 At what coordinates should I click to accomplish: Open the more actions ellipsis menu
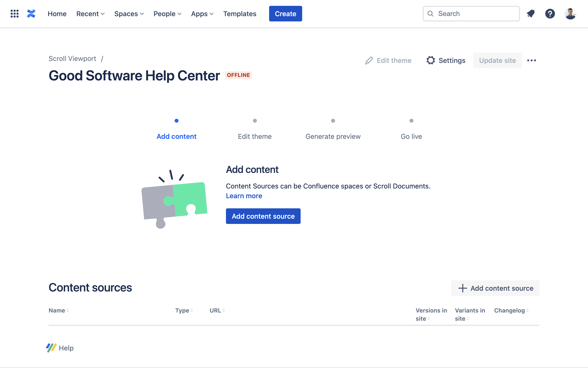click(x=531, y=60)
